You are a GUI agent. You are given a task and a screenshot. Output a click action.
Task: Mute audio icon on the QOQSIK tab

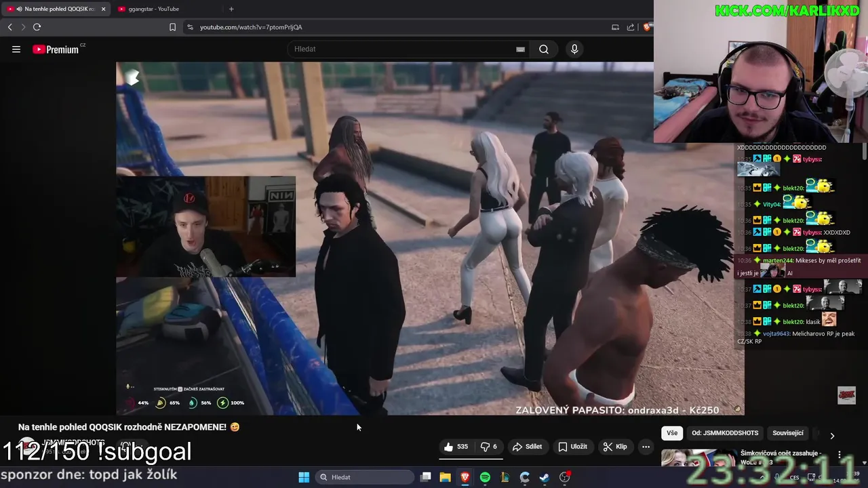(x=19, y=9)
